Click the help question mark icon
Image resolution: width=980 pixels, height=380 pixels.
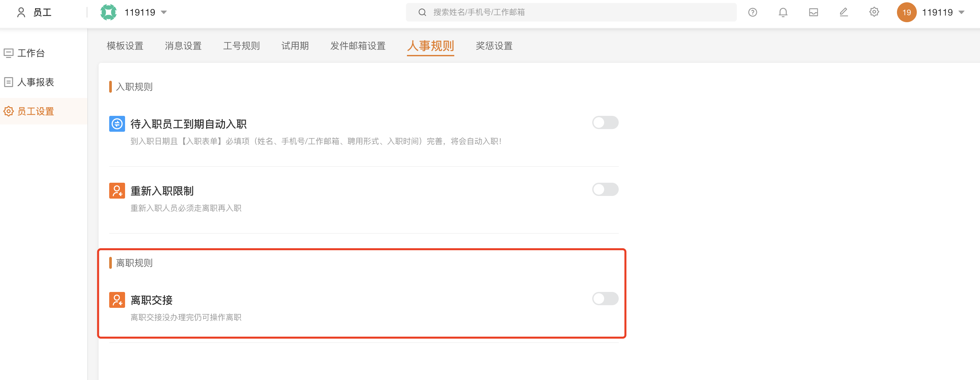point(752,12)
